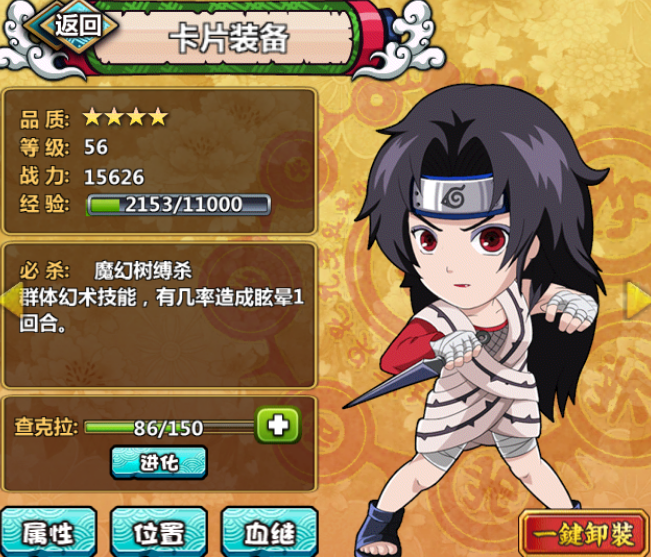The image size is (651, 557).
Task: Select the 魔幻树缚杀 skill name
Action: point(143,271)
